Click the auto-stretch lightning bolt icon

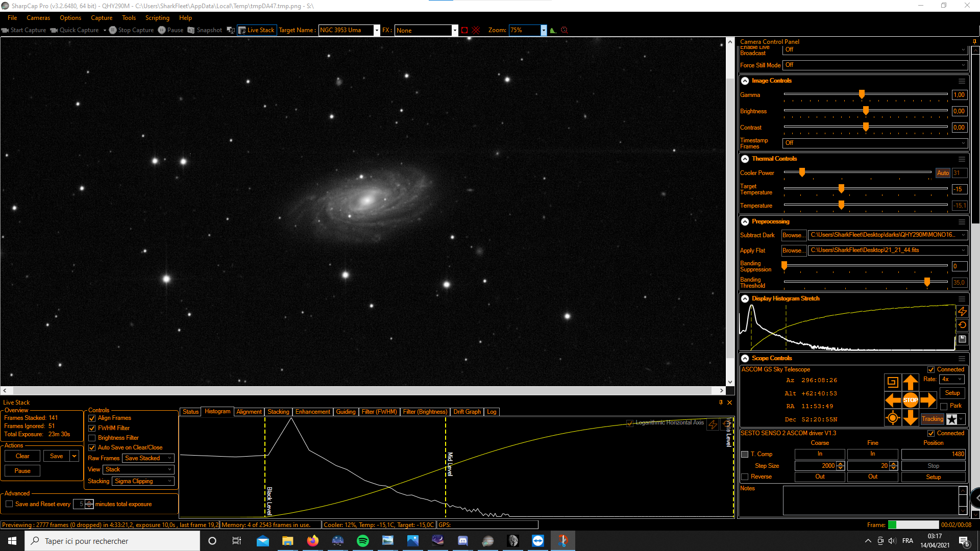tap(962, 311)
